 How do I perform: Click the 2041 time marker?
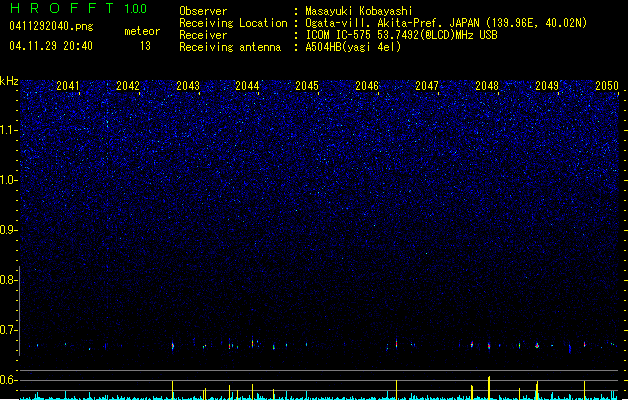click(x=68, y=86)
